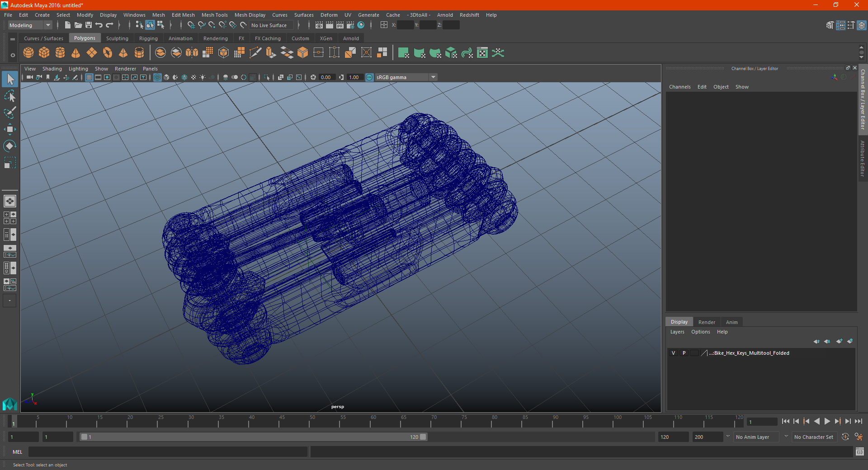Image resolution: width=868 pixels, height=470 pixels.
Task: Open the viewport Shading menu
Action: 52,69
